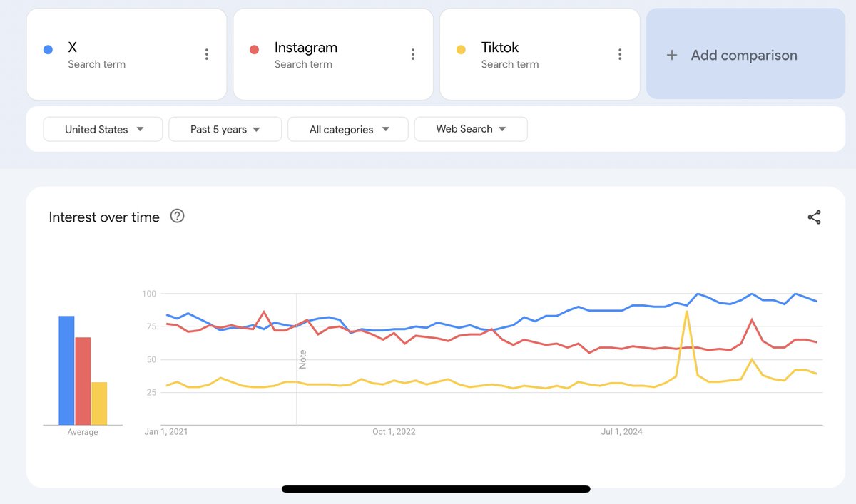This screenshot has width=856, height=504.
Task: Click the Add comparison button
Action: 745,54
